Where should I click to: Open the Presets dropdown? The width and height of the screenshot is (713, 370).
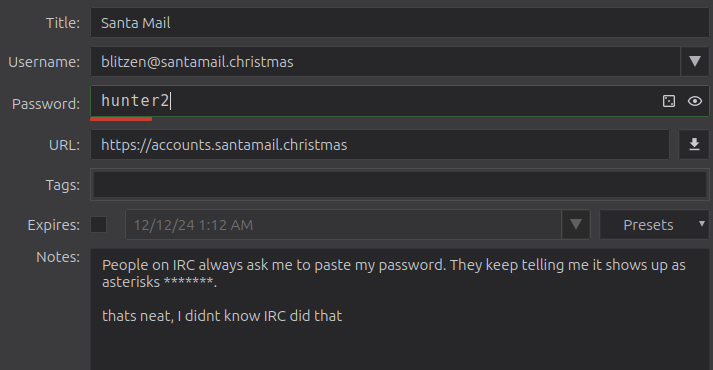[x=655, y=225]
